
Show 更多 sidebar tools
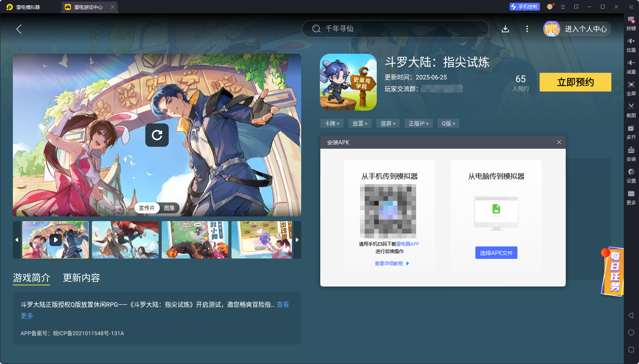click(631, 198)
